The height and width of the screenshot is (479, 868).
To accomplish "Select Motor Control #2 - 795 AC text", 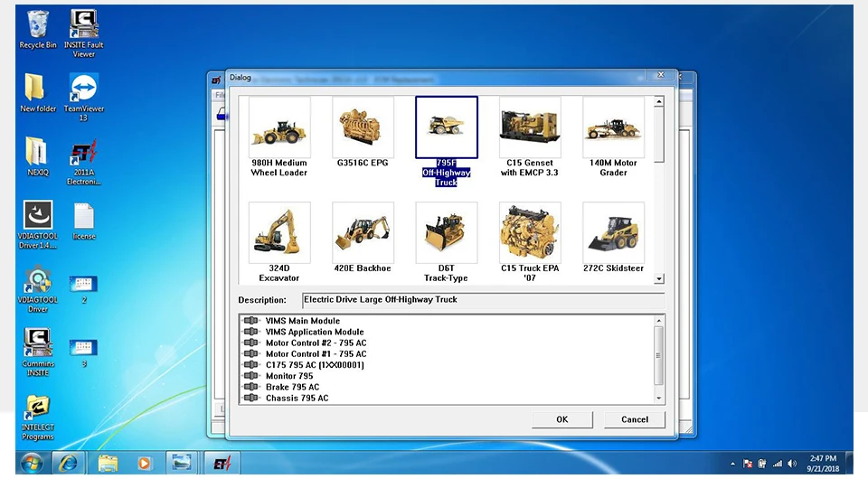I will coord(316,343).
